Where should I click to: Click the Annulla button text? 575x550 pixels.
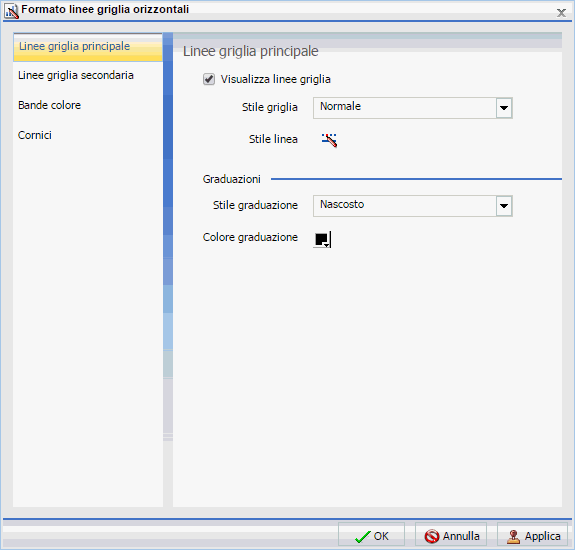(461, 536)
